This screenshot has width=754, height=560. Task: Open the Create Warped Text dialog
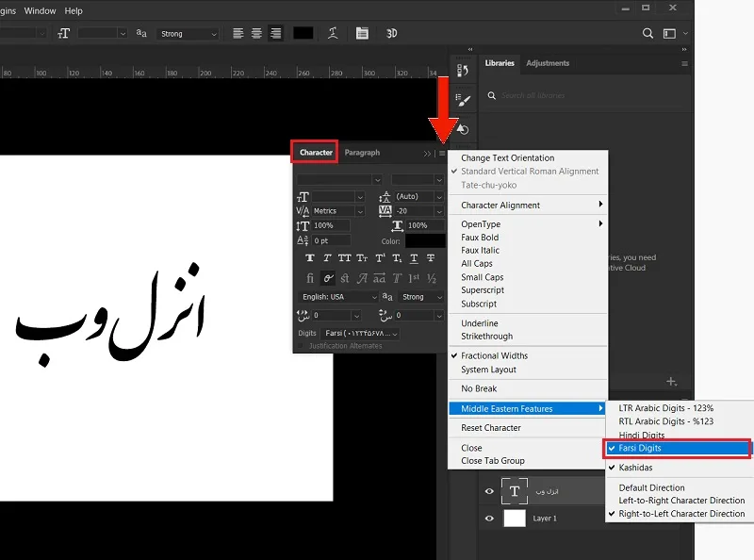click(333, 33)
